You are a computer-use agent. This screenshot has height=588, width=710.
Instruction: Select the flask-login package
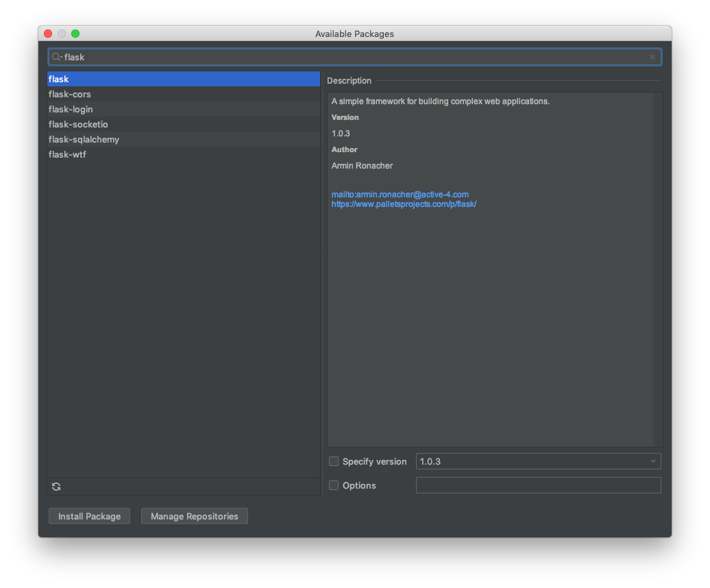tap(184, 109)
